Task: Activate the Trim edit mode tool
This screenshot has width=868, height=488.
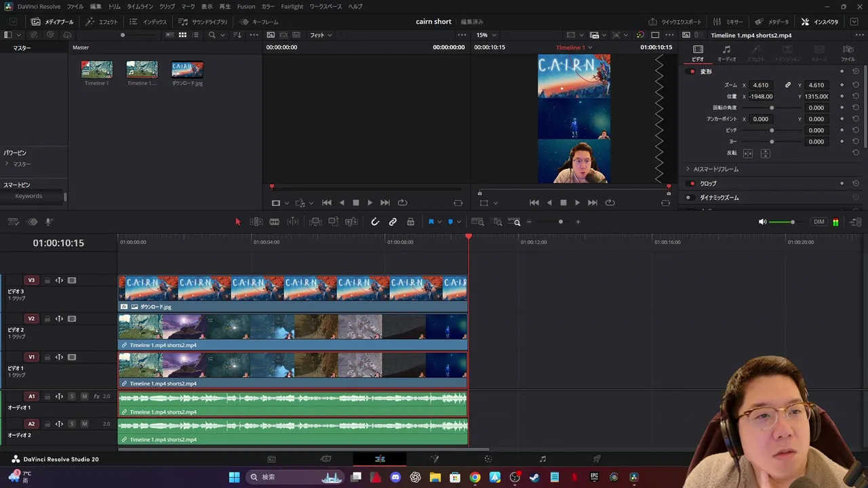Action: 256,222
